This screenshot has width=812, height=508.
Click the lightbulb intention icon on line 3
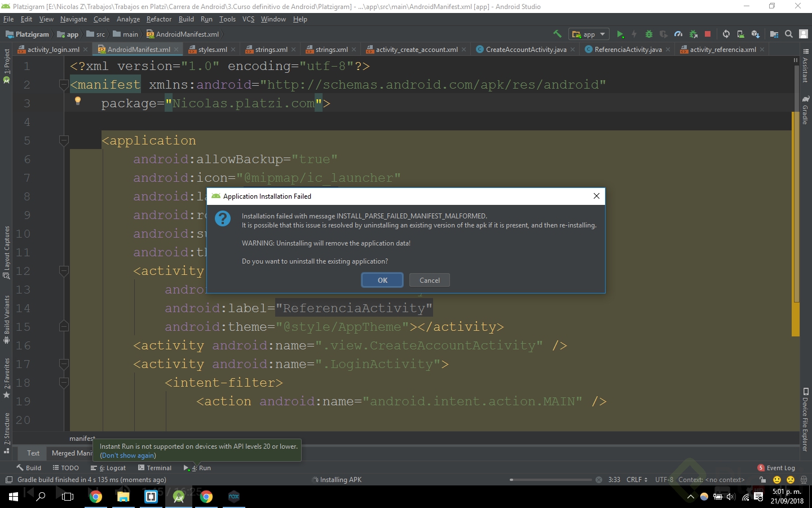coord(78,101)
